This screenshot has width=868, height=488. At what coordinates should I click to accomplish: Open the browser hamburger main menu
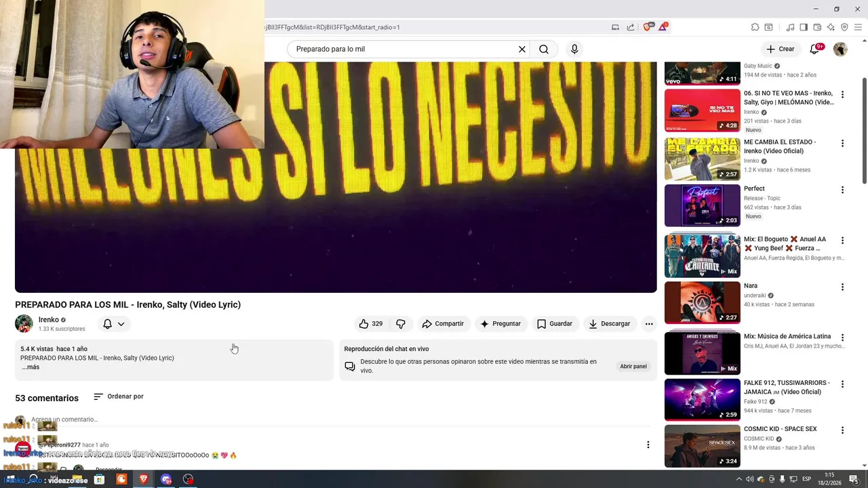pyautogui.click(x=858, y=27)
